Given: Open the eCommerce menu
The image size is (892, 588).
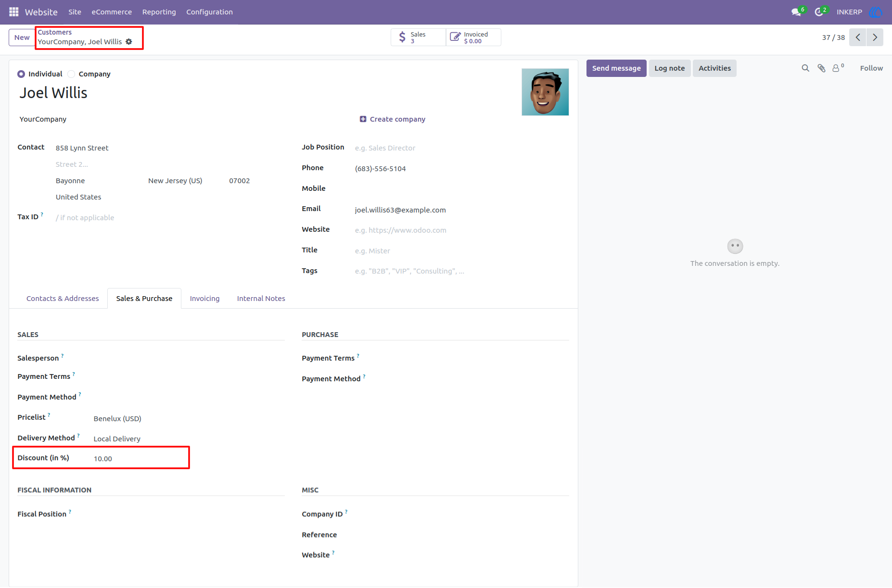Looking at the screenshot, I should pyautogui.click(x=112, y=12).
